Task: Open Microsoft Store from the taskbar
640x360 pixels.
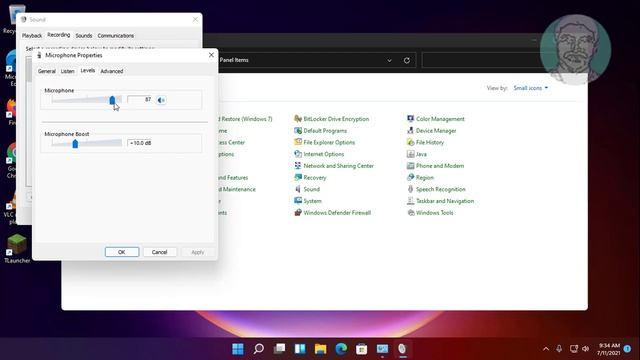Action: tap(362, 349)
